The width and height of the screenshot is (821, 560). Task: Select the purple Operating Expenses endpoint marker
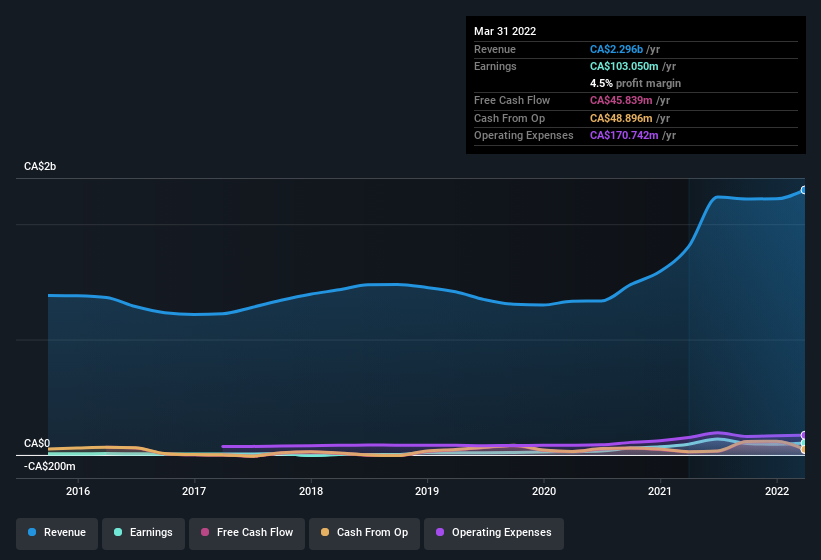(x=803, y=435)
